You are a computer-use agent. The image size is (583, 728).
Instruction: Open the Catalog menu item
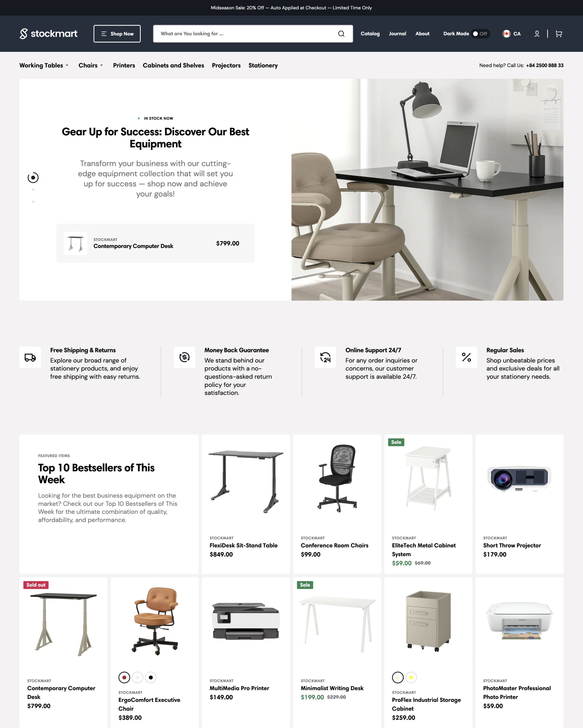tap(370, 33)
